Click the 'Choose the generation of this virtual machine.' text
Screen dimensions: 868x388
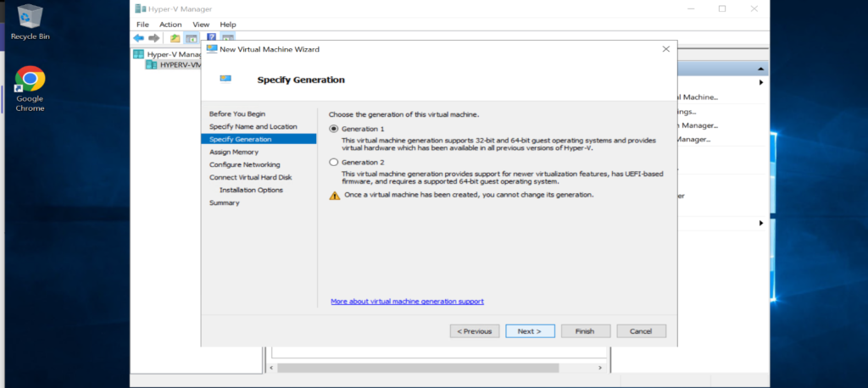pyautogui.click(x=403, y=114)
